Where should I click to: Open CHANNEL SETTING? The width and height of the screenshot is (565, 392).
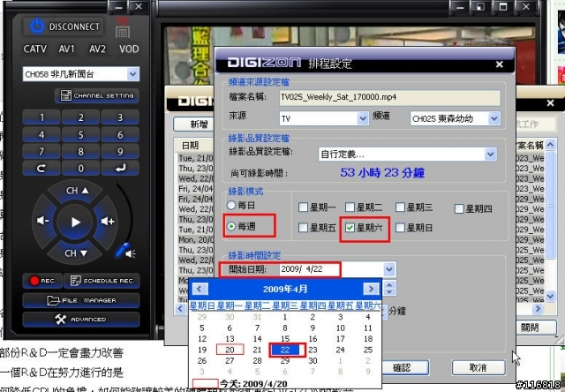(97, 96)
